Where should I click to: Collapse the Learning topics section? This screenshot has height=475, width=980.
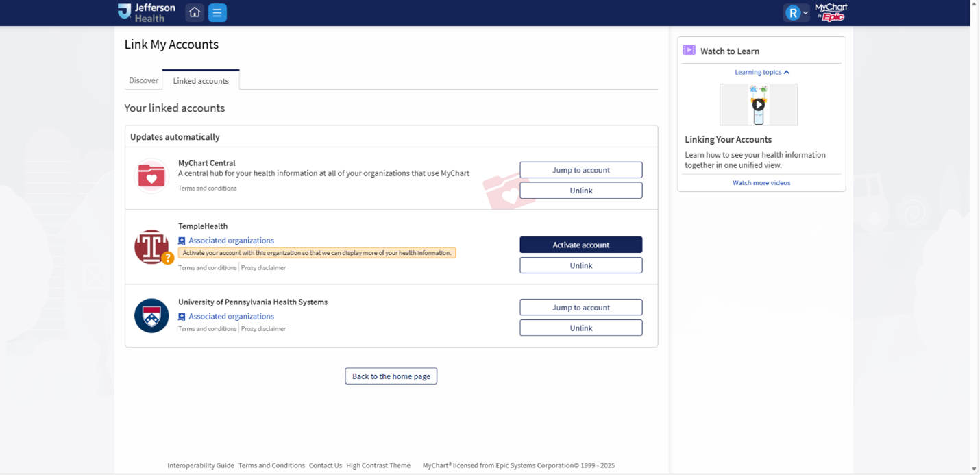point(762,72)
